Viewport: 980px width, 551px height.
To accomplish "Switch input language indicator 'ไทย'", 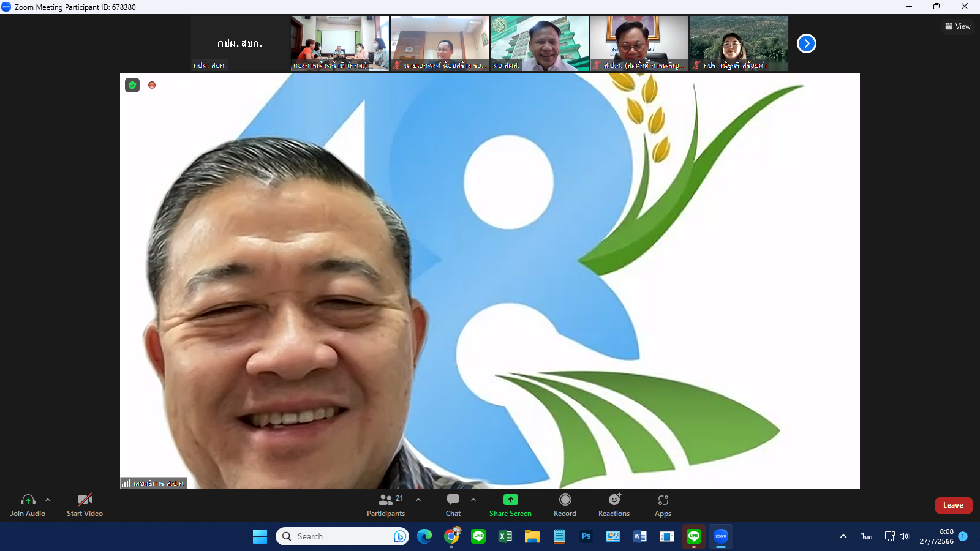I will (x=867, y=536).
